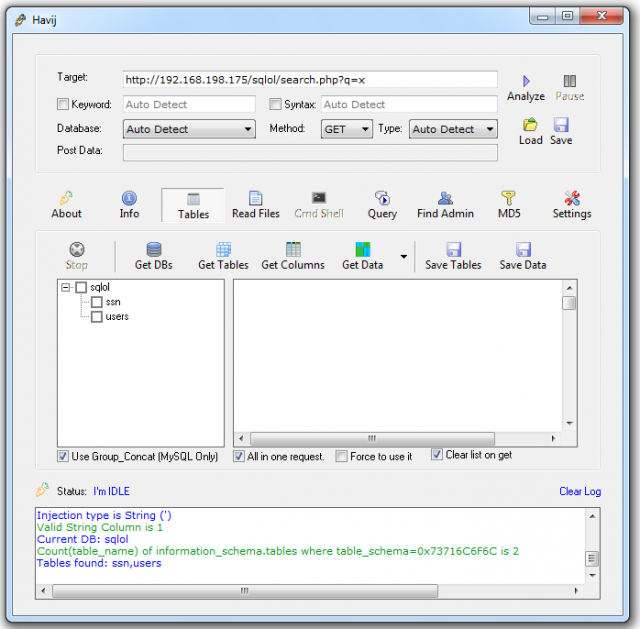Image resolution: width=640 pixels, height=629 pixels.
Task: Click log line 'Injection type is String'
Action: pos(104,515)
